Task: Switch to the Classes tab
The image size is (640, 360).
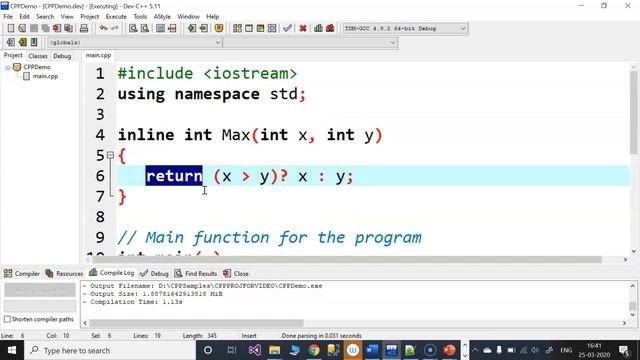Action: point(38,56)
